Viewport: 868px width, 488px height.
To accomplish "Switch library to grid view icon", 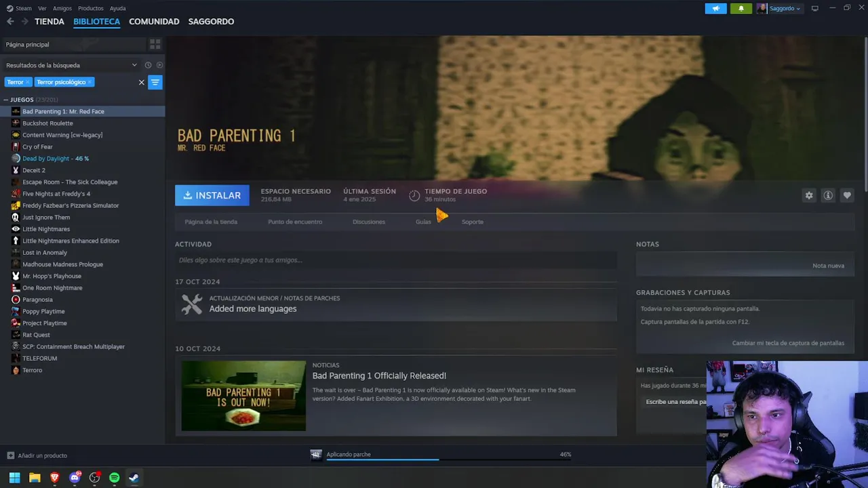I will click(155, 44).
